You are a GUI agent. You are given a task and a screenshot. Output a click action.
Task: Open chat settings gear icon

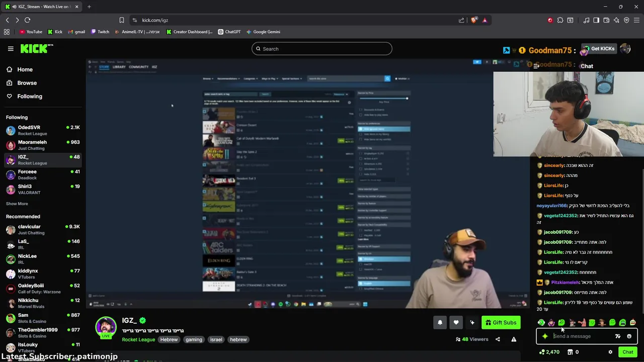click(x=610, y=352)
